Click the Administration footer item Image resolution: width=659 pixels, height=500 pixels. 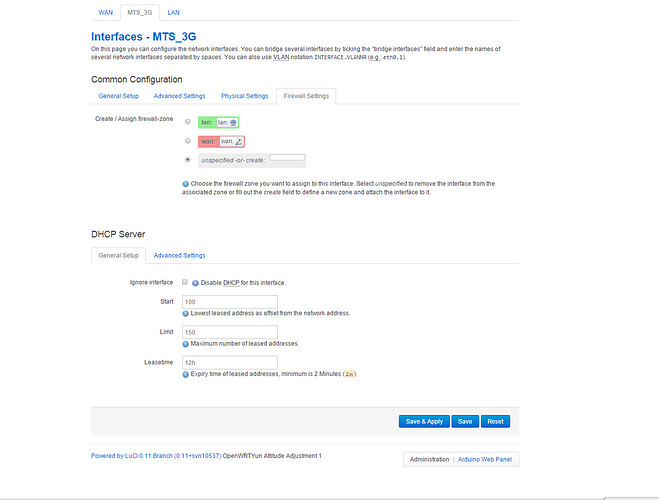pos(430,460)
